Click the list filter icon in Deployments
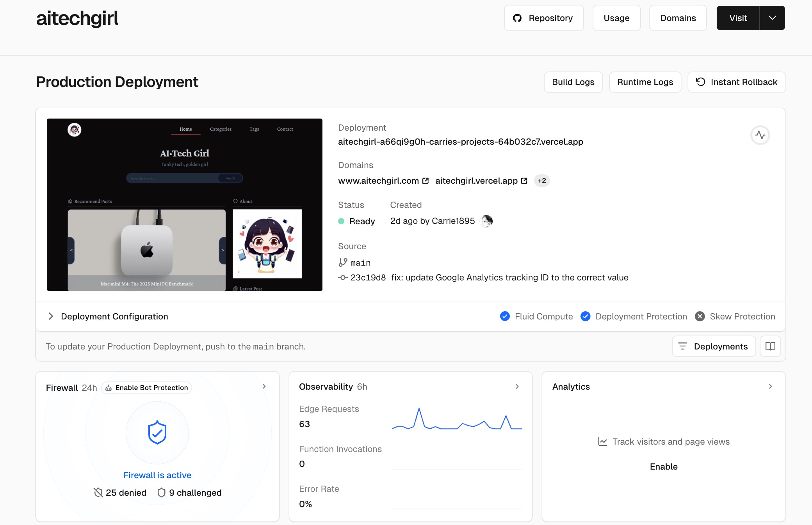The height and width of the screenshot is (525, 812). click(x=682, y=346)
